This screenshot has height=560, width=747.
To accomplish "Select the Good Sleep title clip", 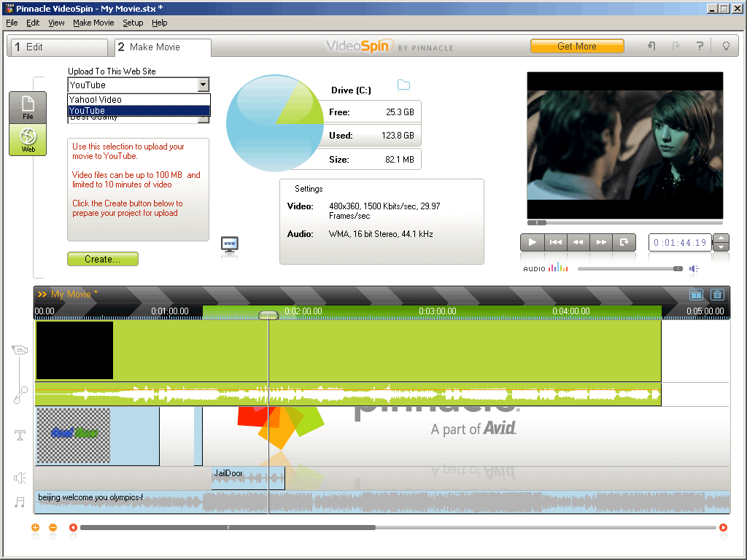I will tap(98, 436).
